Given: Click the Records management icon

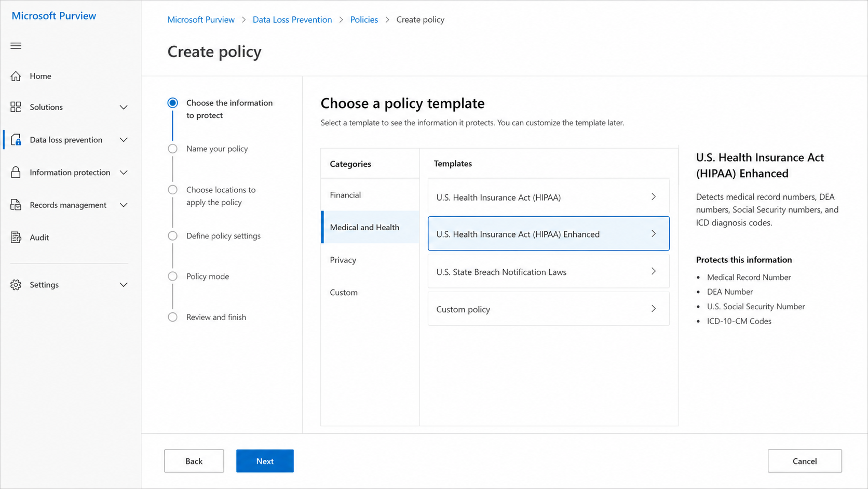Looking at the screenshot, I should click(x=16, y=205).
